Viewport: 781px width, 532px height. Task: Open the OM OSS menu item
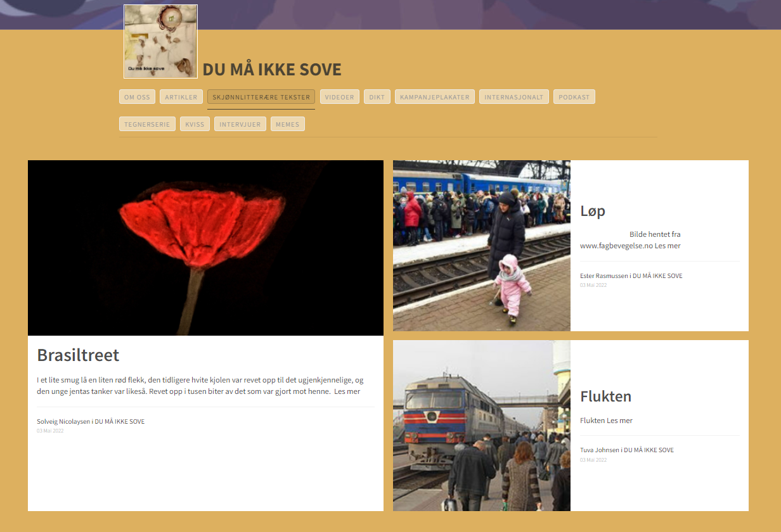pyautogui.click(x=138, y=97)
